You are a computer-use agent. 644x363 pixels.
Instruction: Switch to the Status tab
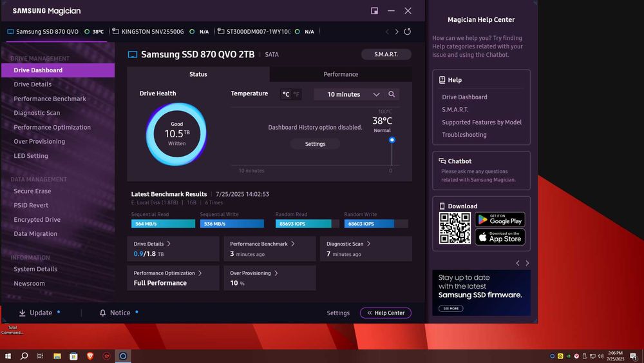(198, 74)
